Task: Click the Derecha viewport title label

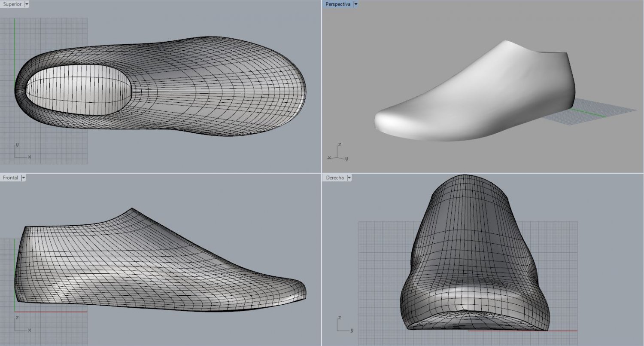Action: point(335,178)
